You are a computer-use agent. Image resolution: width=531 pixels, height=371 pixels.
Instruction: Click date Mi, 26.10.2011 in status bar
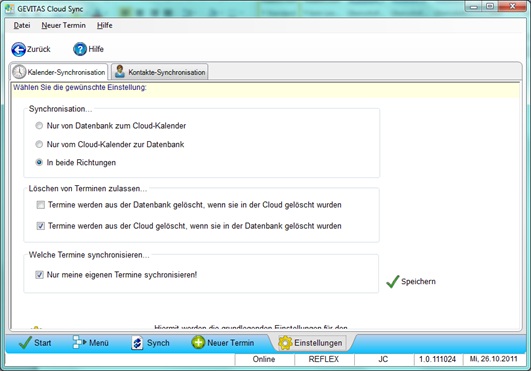tap(493, 359)
